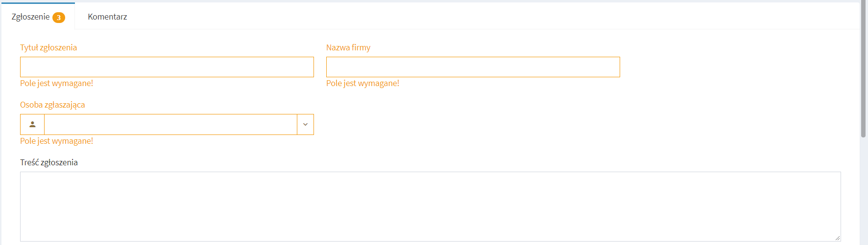Click the vertical scrollbar thumb
This screenshot has width=868, height=245.
coord(864,68)
